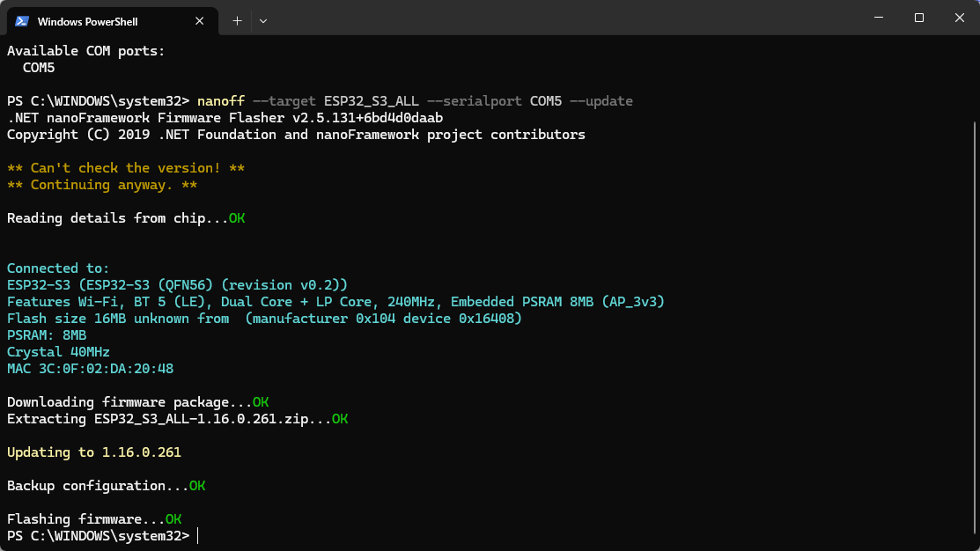
Task: Minimize the terminal window
Action: [x=879, y=18]
